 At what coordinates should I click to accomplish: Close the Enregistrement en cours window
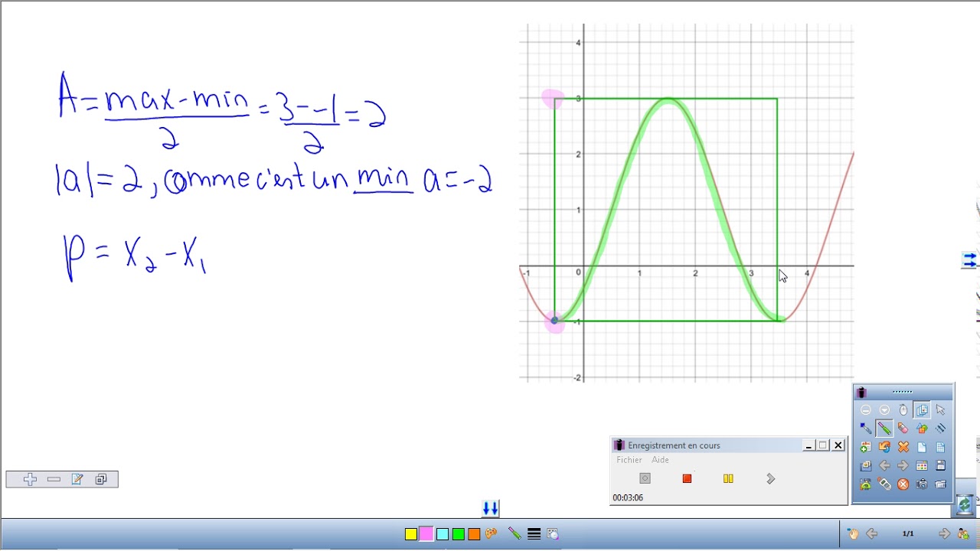pos(838,445)
